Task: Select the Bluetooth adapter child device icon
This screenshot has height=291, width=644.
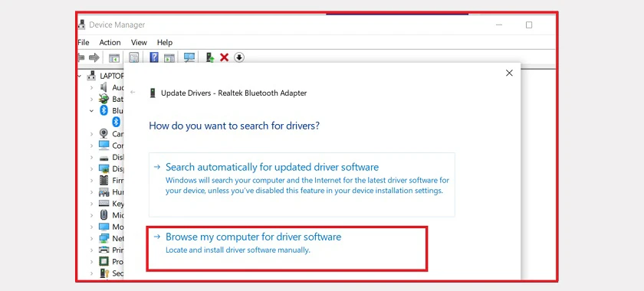Action: (x=117, y=122)
